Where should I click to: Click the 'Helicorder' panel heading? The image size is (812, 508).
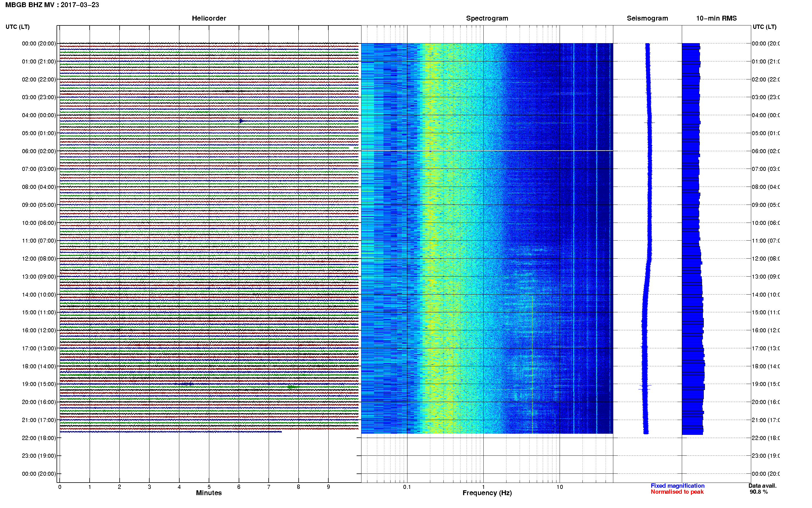coord(209,19)
